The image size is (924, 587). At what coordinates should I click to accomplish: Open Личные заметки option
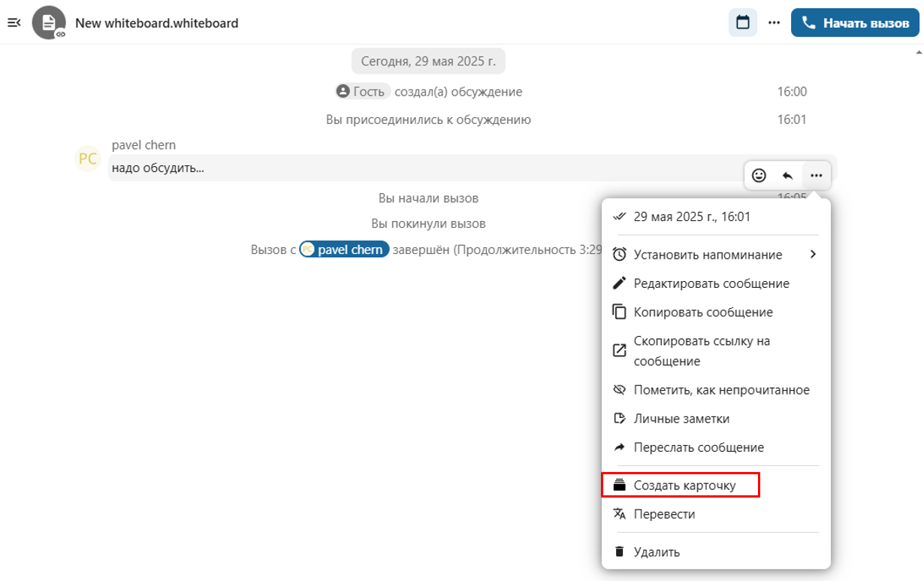coord(681,419)
